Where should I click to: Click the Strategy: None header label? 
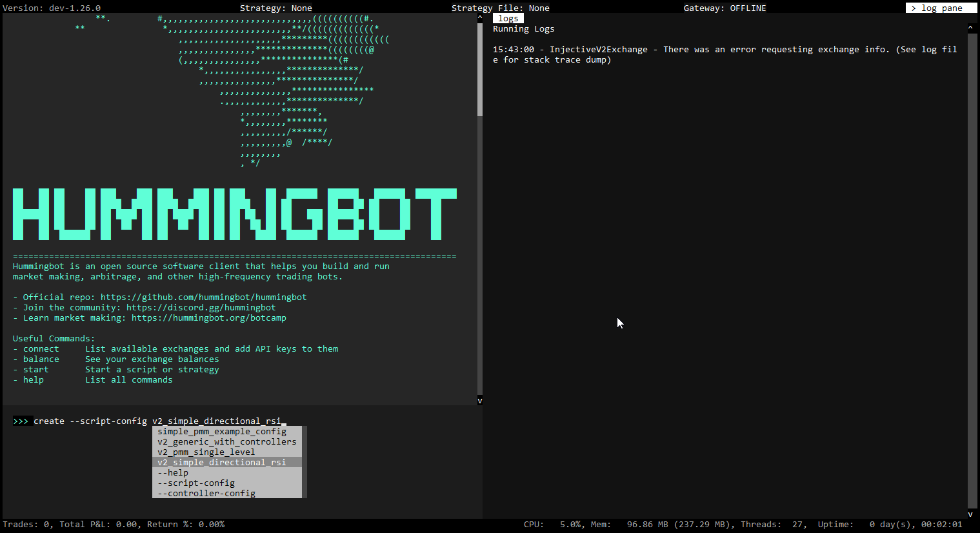[x=276, y=8]
